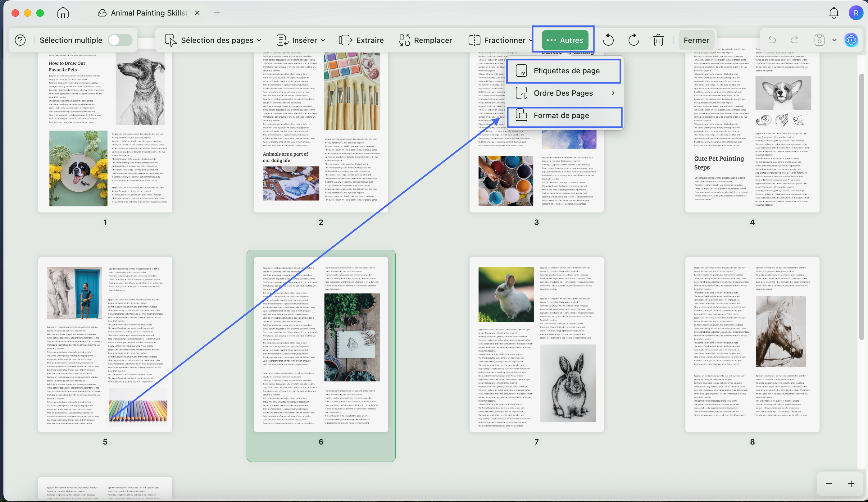
Task: Click the Remplacer swap icon
Action: [404, 40]
